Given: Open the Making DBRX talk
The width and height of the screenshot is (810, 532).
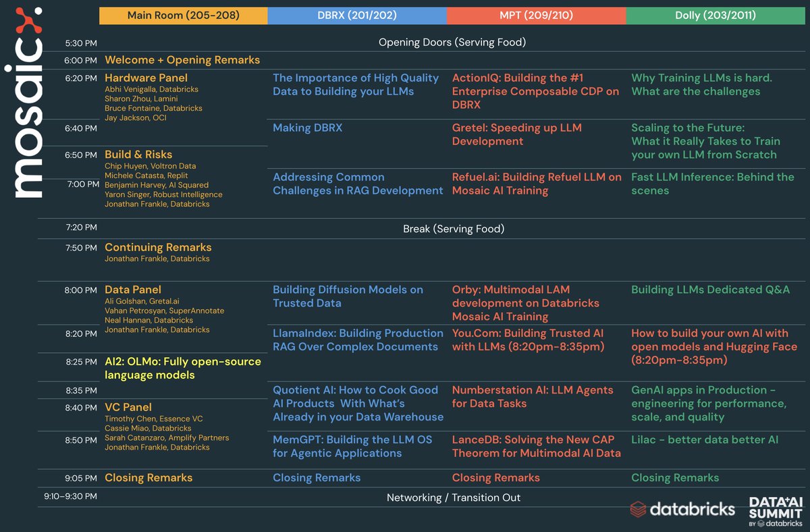Looking at the screenshot, I should (x=307, y=128).
